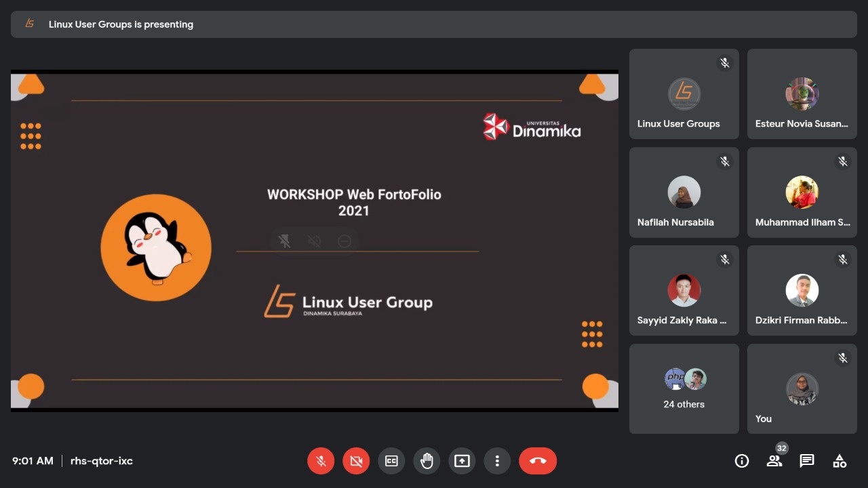Click the shared presentation slide
Screen dimensions: 868x488
point(315,241)
